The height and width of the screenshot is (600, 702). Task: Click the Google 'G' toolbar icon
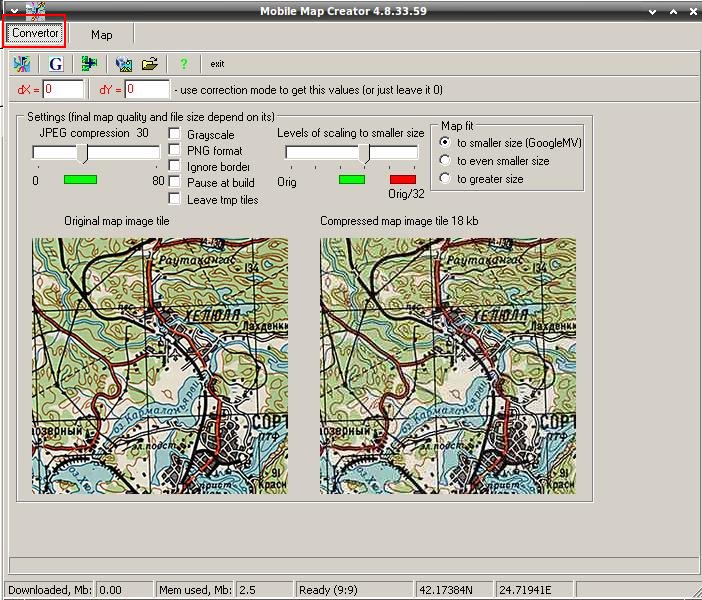(x=56, y=64)
